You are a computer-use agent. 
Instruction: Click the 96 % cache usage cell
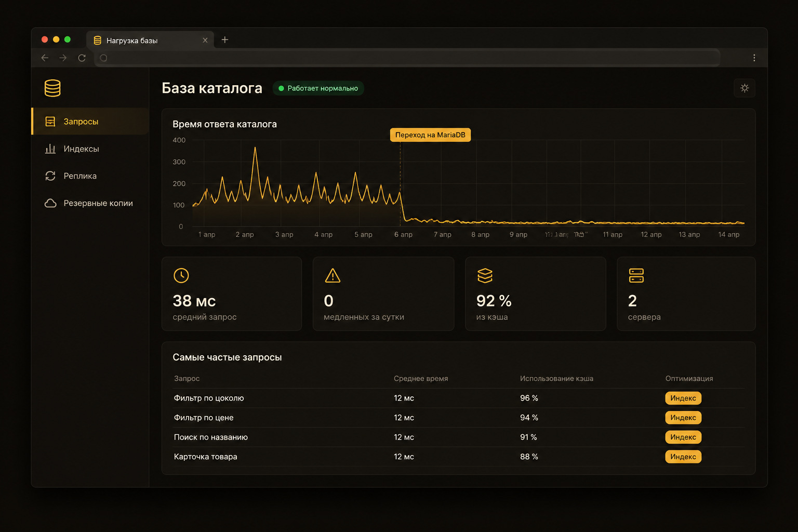(x=529, y=398)
